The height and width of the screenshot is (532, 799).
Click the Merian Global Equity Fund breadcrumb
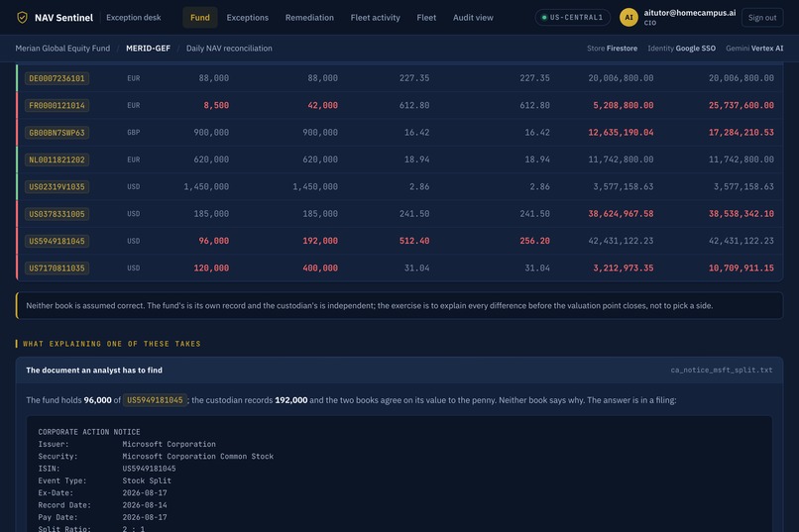(x=62, y=49)
